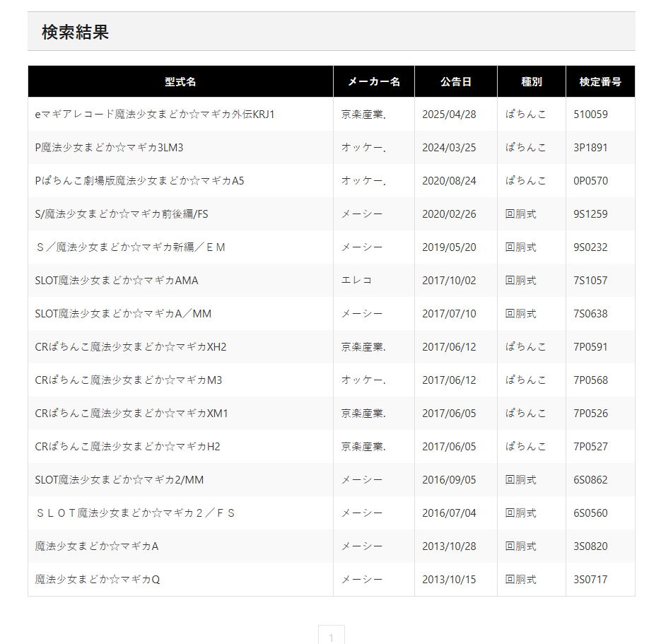Viewport: 661px width, 644px height.
Task: Click certification number 6S0862
Action: [590, 480]
